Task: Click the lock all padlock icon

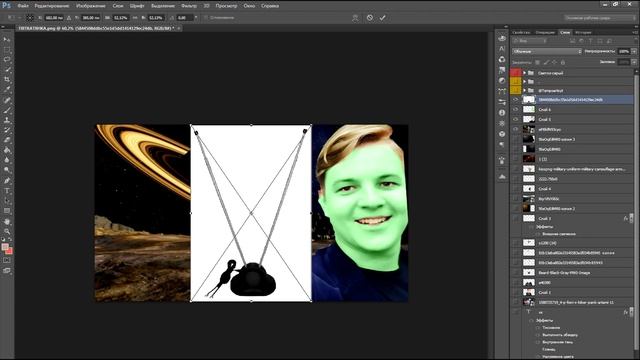Action: click(x=563, y=62)
